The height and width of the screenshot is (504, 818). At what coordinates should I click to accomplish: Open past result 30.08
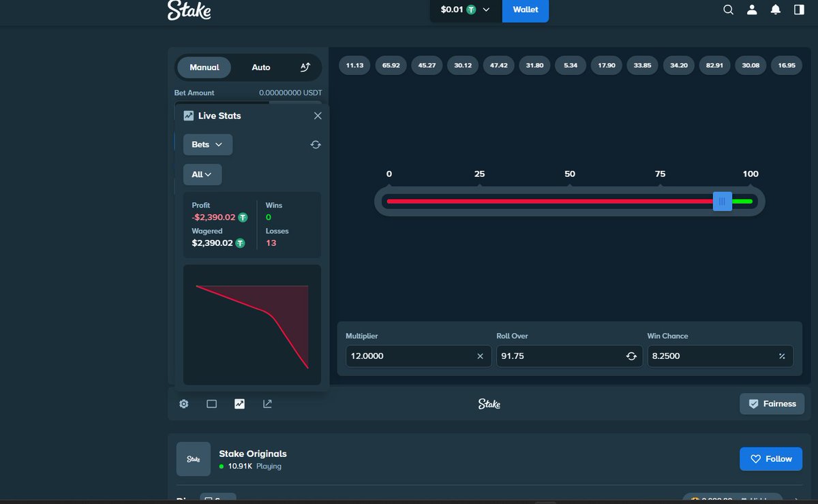tap(751, 65)
